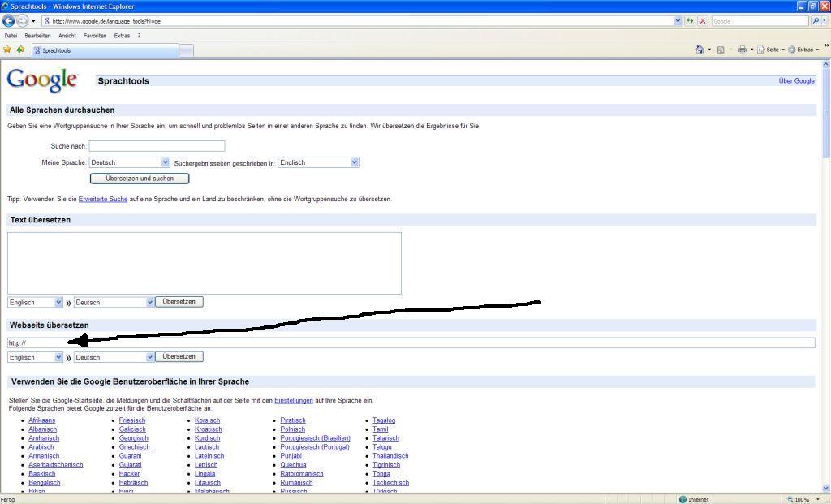Choose the Korsisch language link
Image resolution: width=831 pixels, height=504 pixels.
coord(207,420)
